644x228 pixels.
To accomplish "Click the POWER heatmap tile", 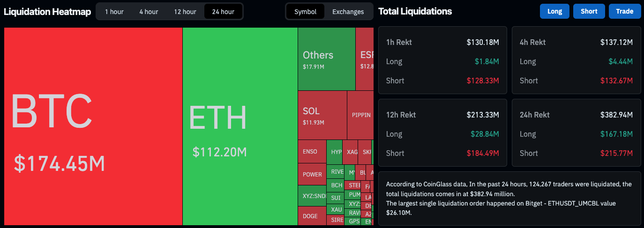I will point(312,174).
